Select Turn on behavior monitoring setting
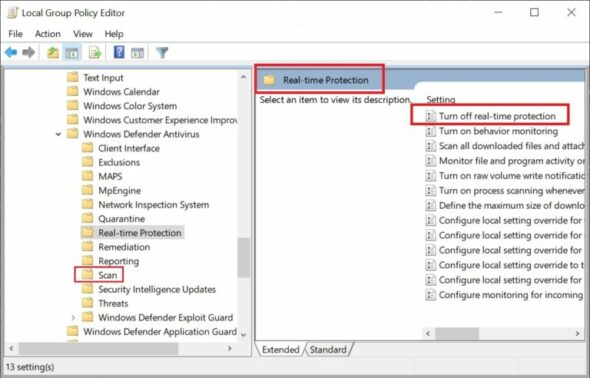The width and height of the screenshot is (590, 378). [492, 131]
